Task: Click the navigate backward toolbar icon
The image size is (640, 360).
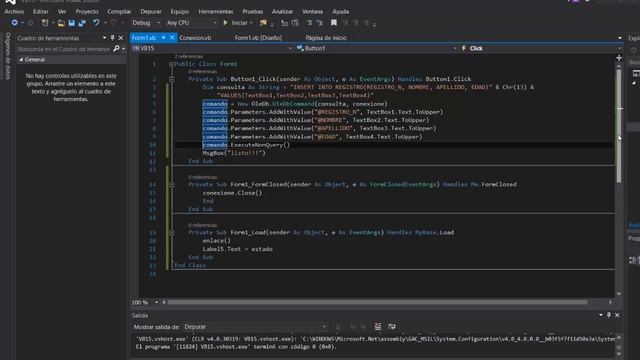Action: click(x=15, y=23)
